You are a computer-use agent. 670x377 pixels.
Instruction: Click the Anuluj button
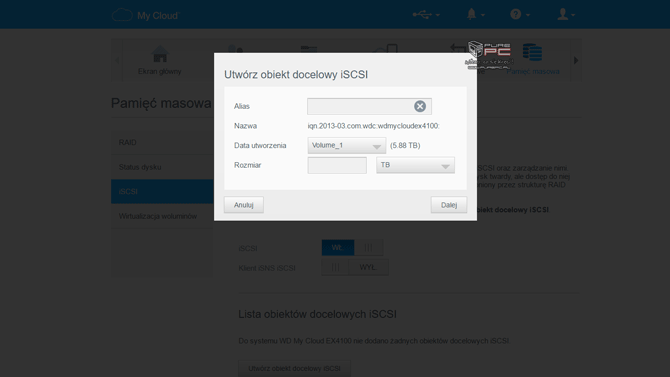pyautogui.click(x=244, y=205)
